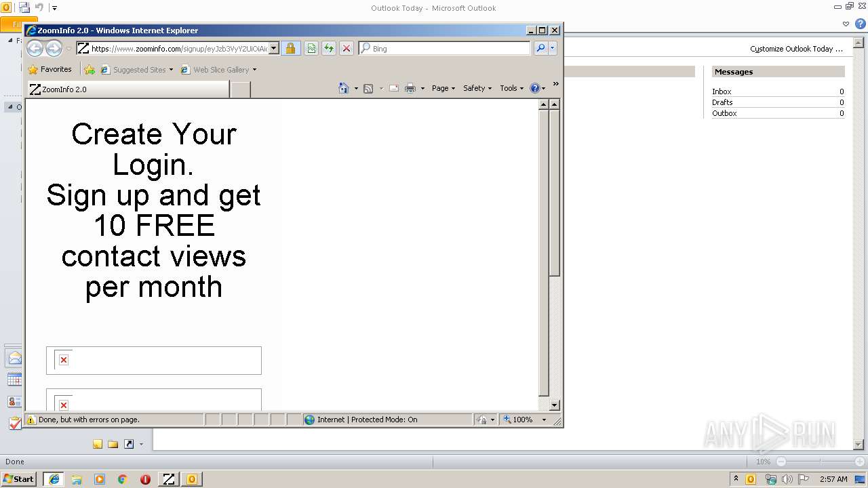Open Outlook navigation configure buttons dropdown
The image size is (868, 488).
tap(141, 445)
